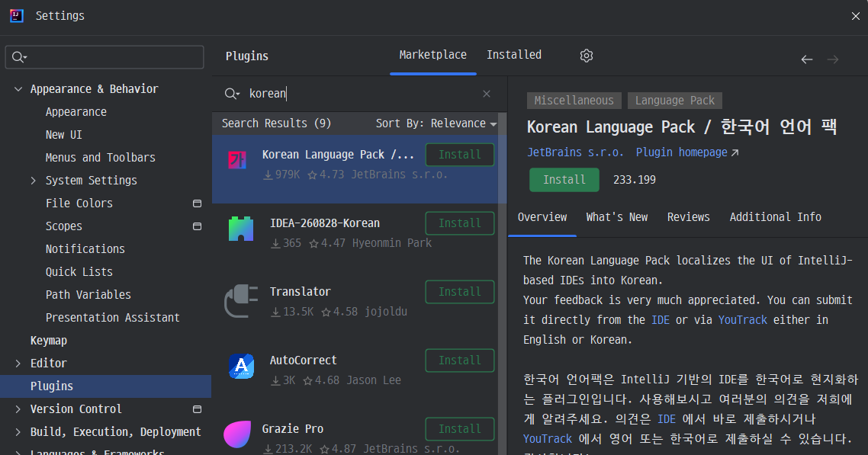Click the Miscellaneous tag
The height and width of the screenshot is (455, 868).
click(574, 101)
